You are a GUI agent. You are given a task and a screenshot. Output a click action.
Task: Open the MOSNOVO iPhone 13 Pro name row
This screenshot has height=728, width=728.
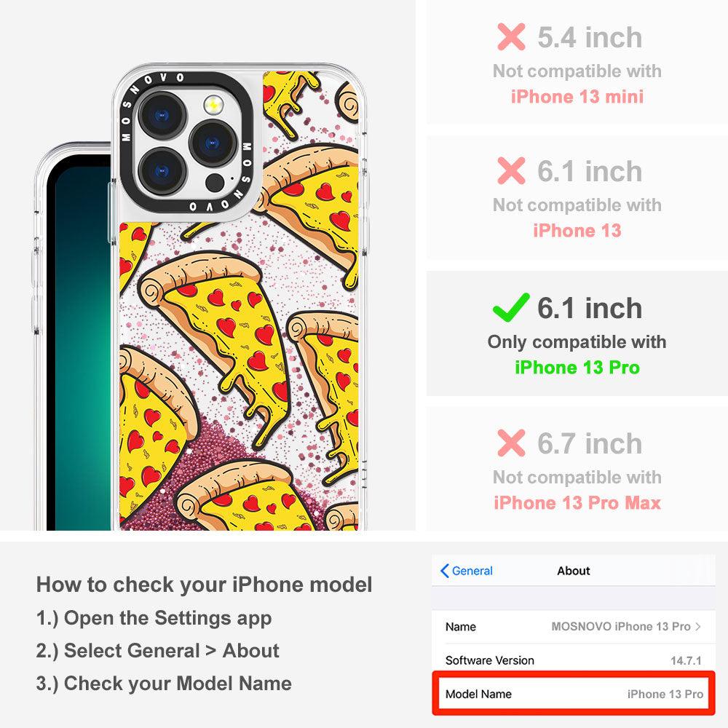coord(574,626)
